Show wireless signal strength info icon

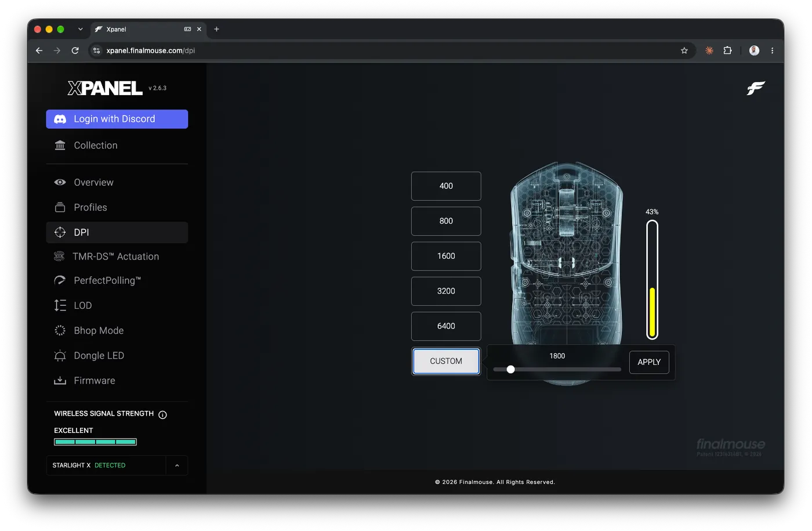[x=162, y=414]
